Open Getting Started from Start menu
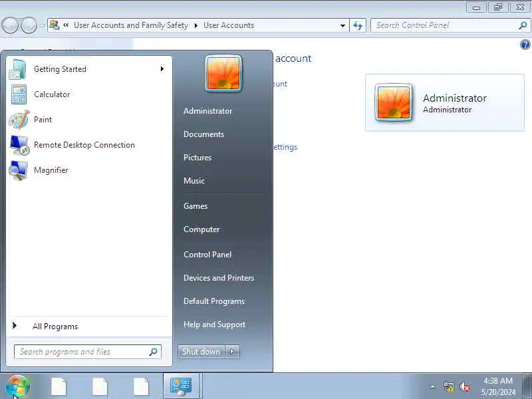The height and width of the screenshot is (399, 532). [x=89, y=69]
